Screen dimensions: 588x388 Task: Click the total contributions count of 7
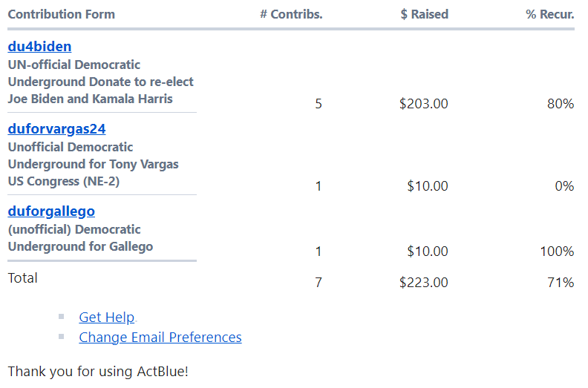(318, 282)
